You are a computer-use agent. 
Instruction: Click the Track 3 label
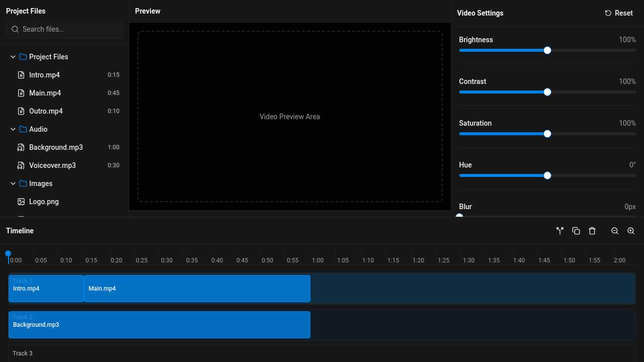coord(23,353)
